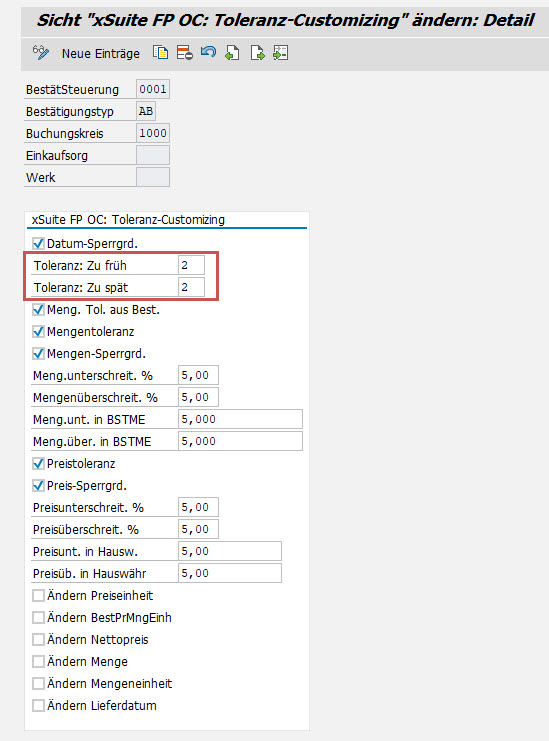Uncheck the Preis-Sperrgrd. checkbox
This screenshot has width=549, height=741.
[38, 486]
